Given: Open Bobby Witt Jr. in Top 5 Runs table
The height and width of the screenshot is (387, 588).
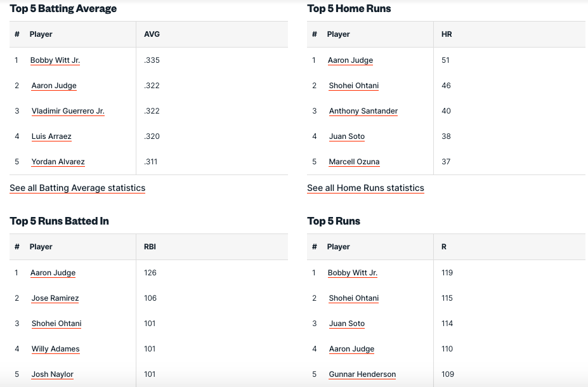Looking at the screenshot, I should click(353, 273).
